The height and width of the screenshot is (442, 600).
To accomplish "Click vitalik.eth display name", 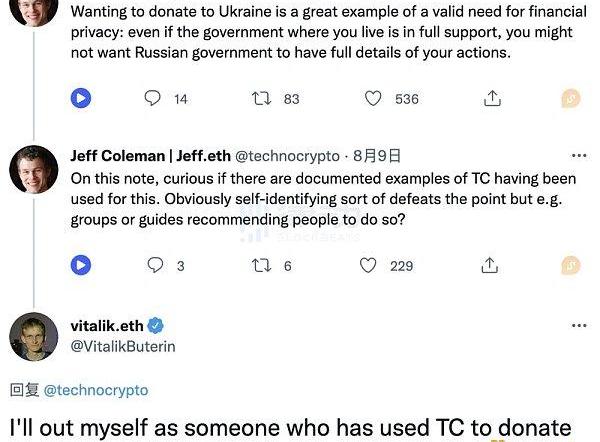I will coord(107,325).
